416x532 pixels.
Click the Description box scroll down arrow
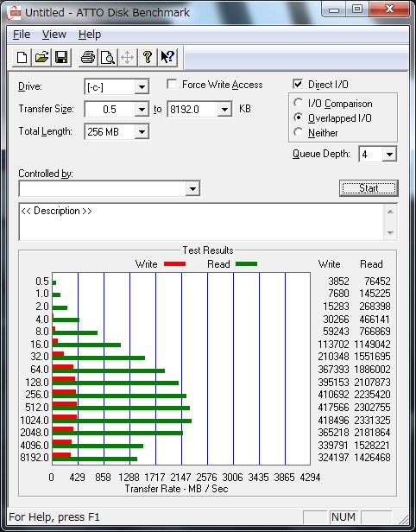point(390,233)
